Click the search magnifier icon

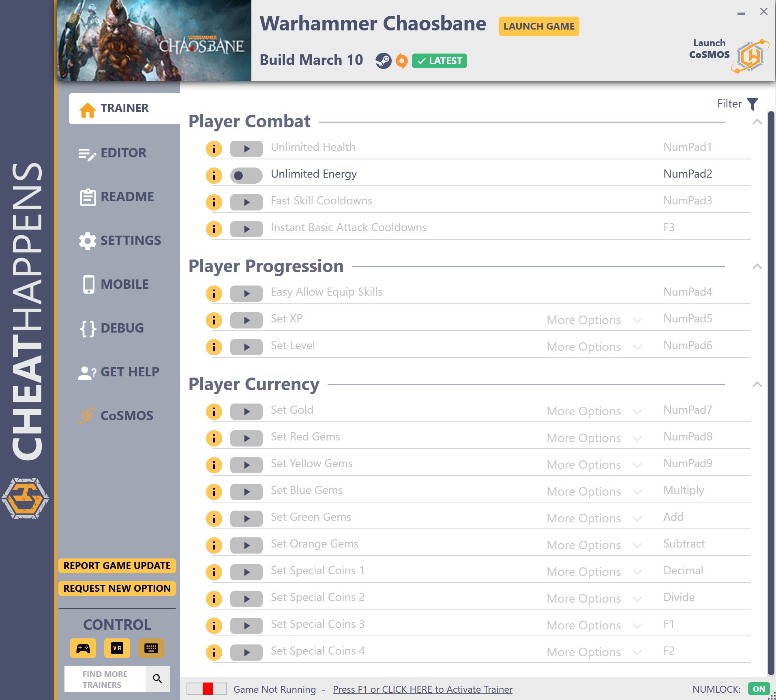tap(158, 679)
